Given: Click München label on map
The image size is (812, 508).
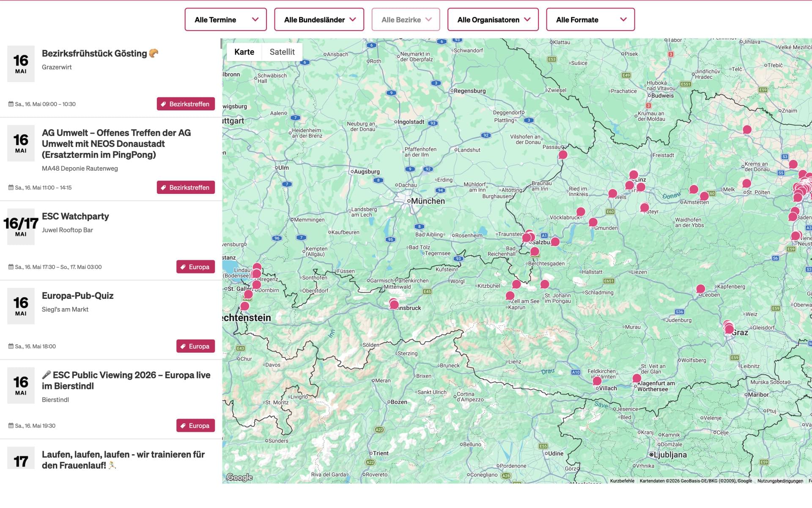Looking at the screenshot, I should pos(428,201).
